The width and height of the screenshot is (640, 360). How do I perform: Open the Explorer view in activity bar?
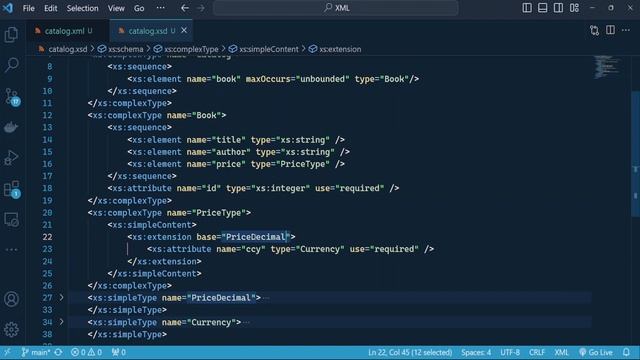point(11,34)
